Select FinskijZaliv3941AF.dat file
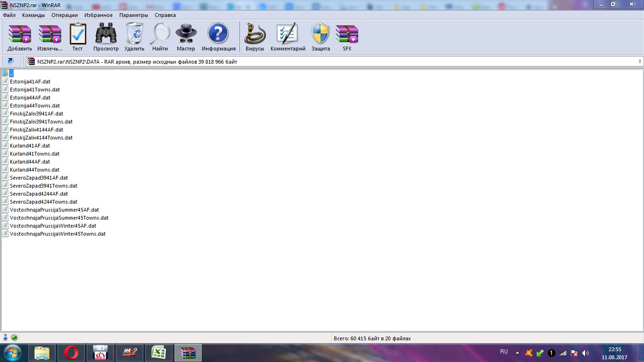Image resolution: width=644 pixels, height=362 pixels. click(x=36, y=114)
